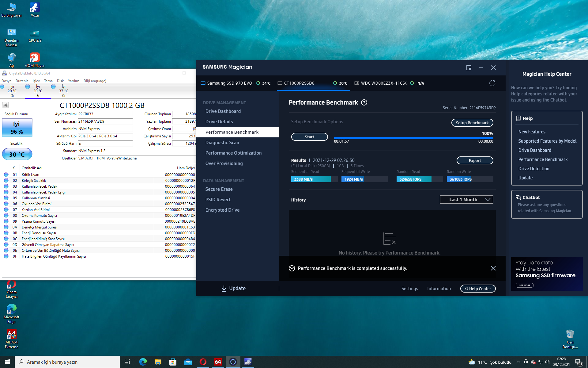
Task: Click the Update download icon in Magician footer
Action: pos(224,288)
